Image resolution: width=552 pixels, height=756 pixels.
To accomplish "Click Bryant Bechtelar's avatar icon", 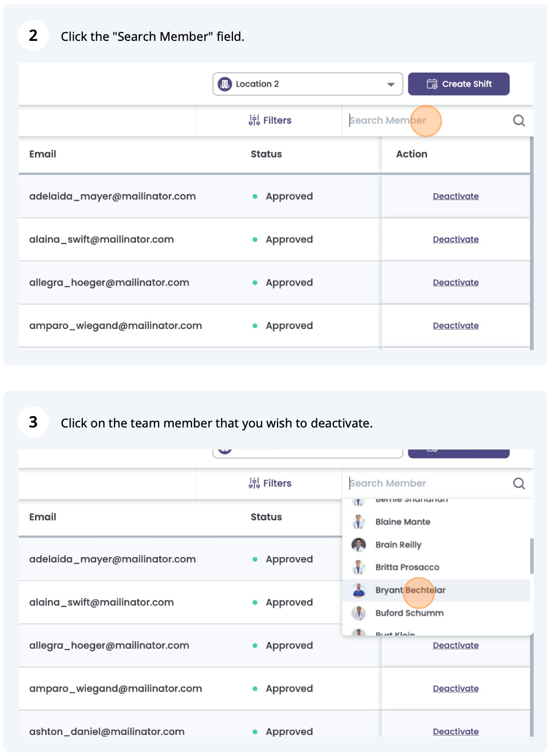I will [358, 590].
